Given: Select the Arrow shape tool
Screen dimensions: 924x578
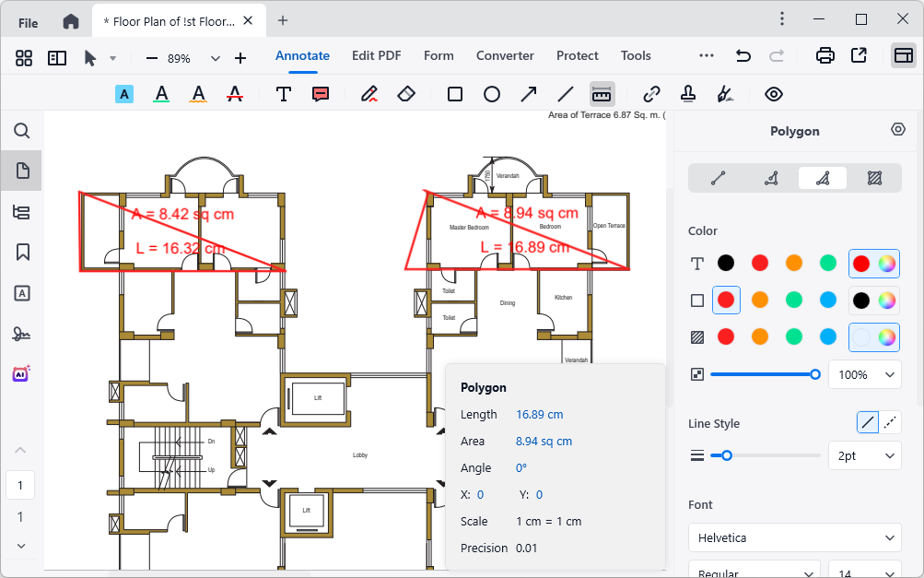Looking at the screenshot, I should 528,93.
